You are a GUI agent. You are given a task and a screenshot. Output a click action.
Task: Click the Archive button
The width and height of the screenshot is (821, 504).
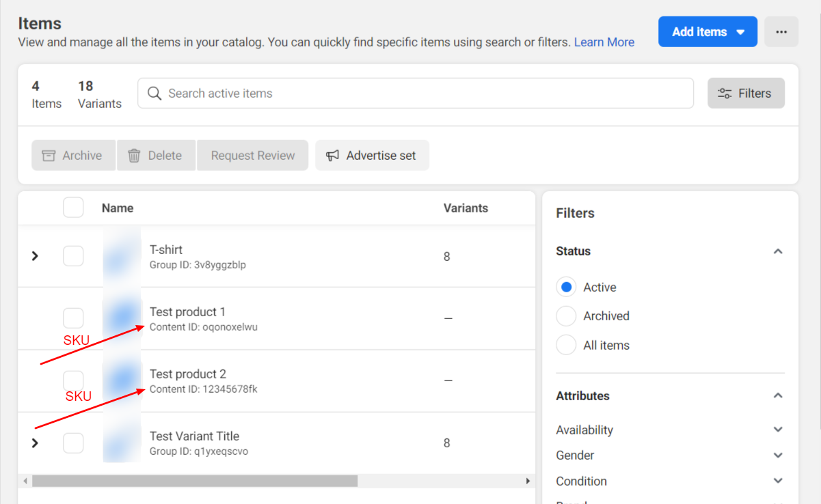click(x=73, y=156)
